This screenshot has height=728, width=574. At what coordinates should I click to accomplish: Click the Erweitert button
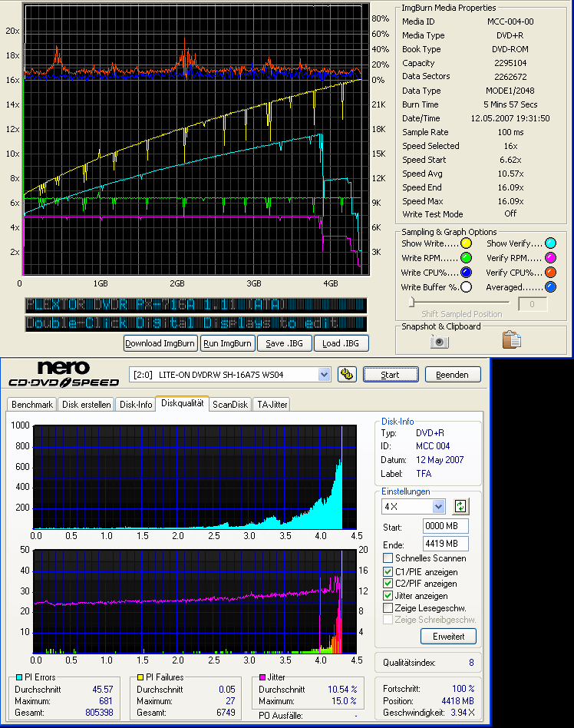pos(448,636)
